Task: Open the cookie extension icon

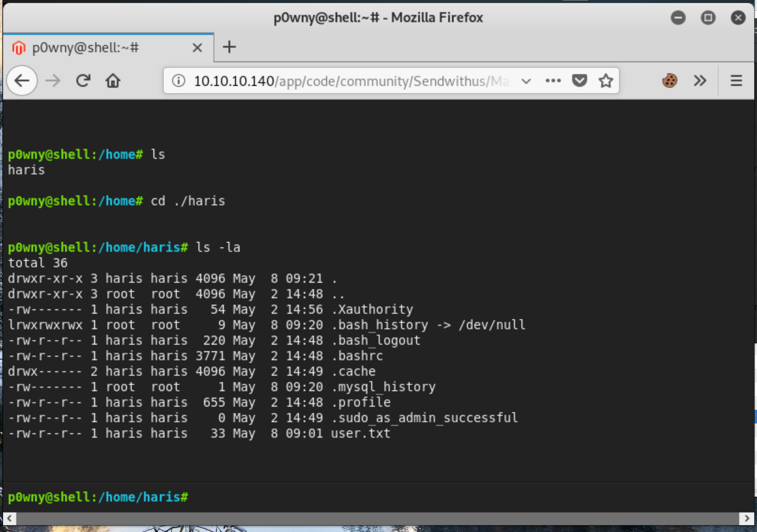Action: coord(669,81)
